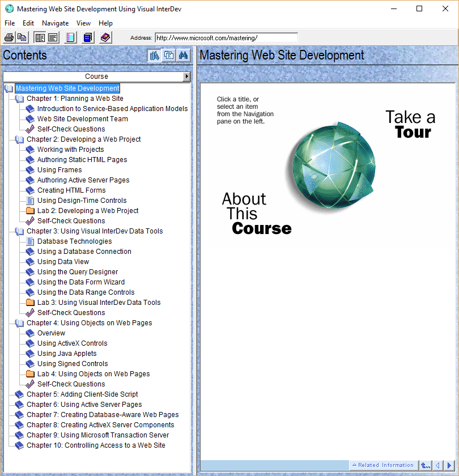Image resolution: width=459 pixels, height=476 pixels.
Task: Click the up-level navigation icon in footer
Action: click(426, 465)
